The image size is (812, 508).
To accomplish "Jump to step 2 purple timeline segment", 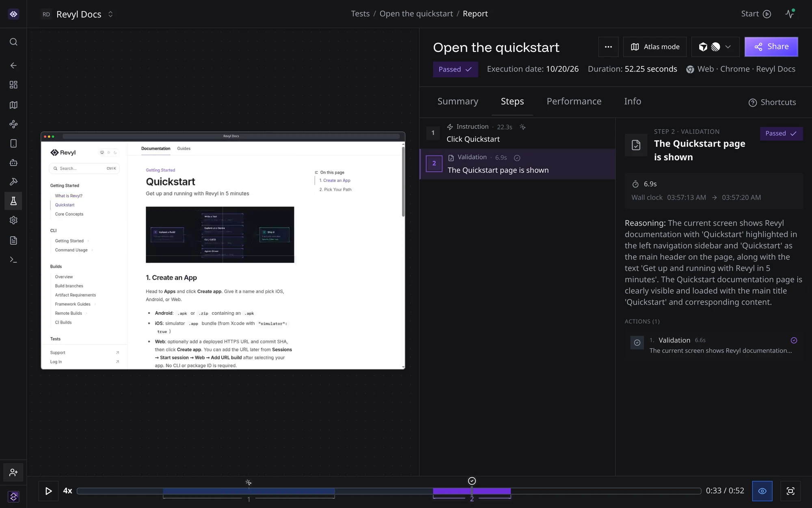I will (472, 491).
